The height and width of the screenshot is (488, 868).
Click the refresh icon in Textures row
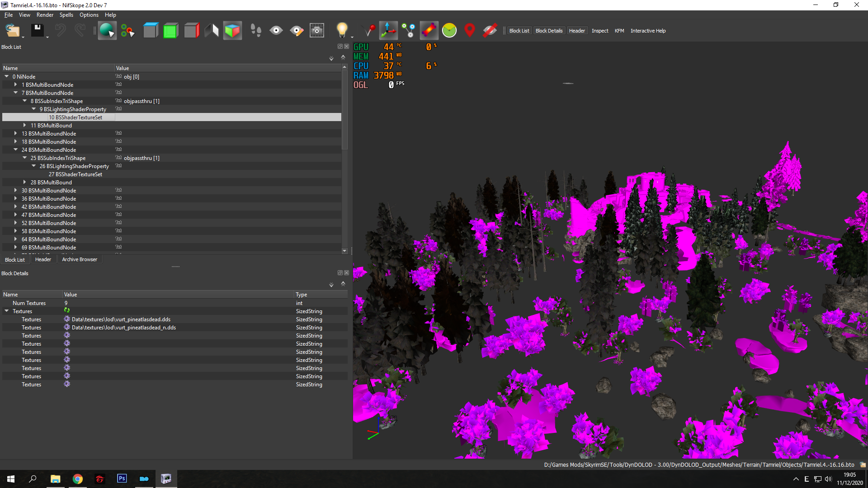click(x=67, y=310)
